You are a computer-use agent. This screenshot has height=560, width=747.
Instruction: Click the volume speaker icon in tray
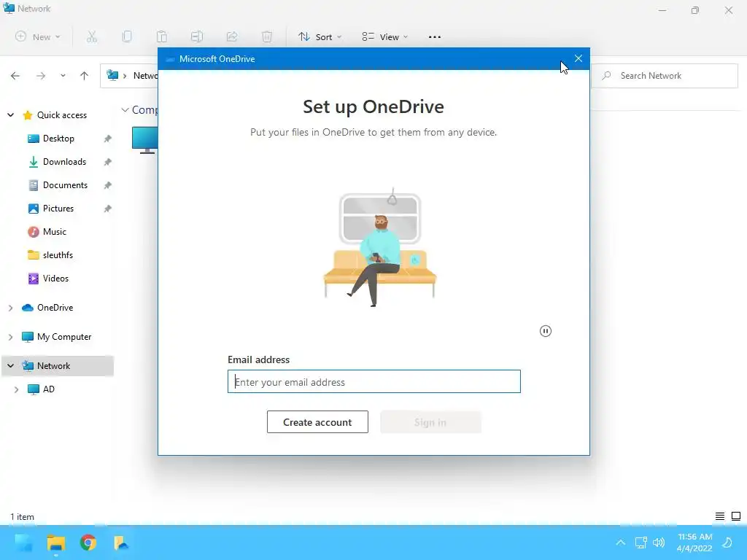pos(659,542)
